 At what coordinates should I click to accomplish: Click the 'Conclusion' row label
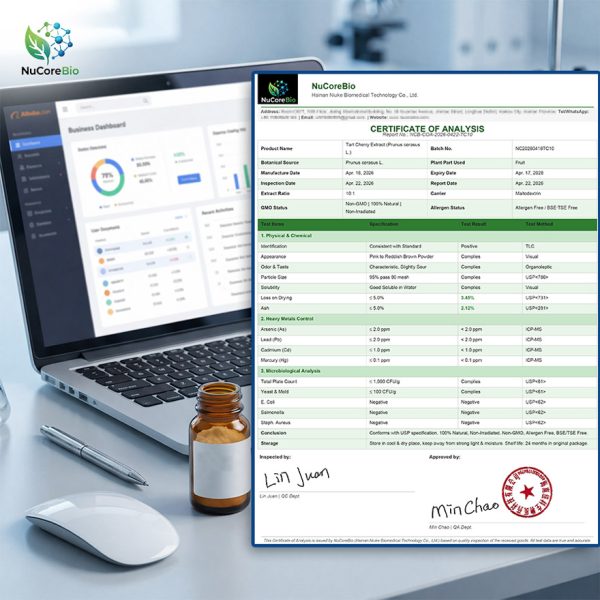(273, 433)
